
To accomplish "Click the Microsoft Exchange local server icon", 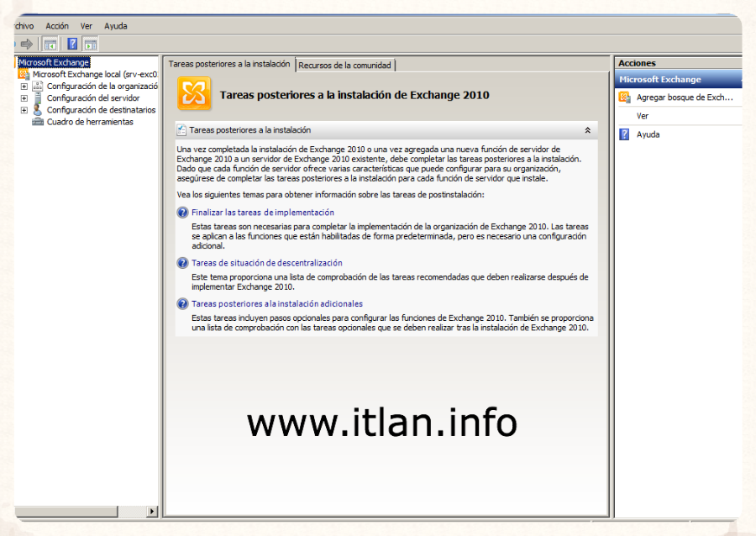I will click(24, 74).
